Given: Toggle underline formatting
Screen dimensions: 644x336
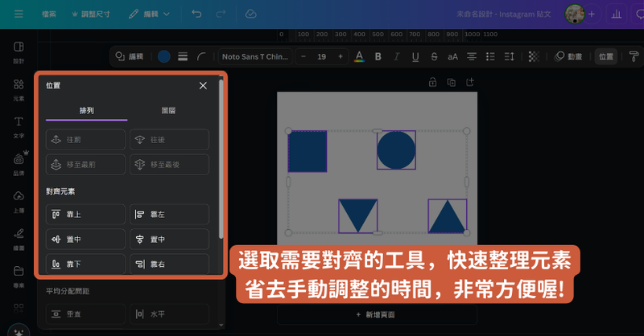Looking at the screenshot, I should (x=415, y=56).
